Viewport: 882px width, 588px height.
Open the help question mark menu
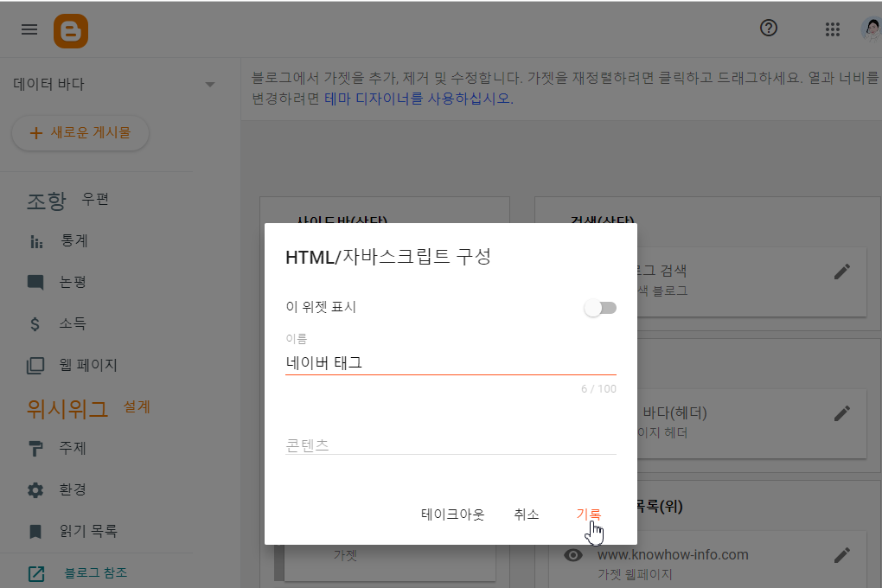click(768, 28)
